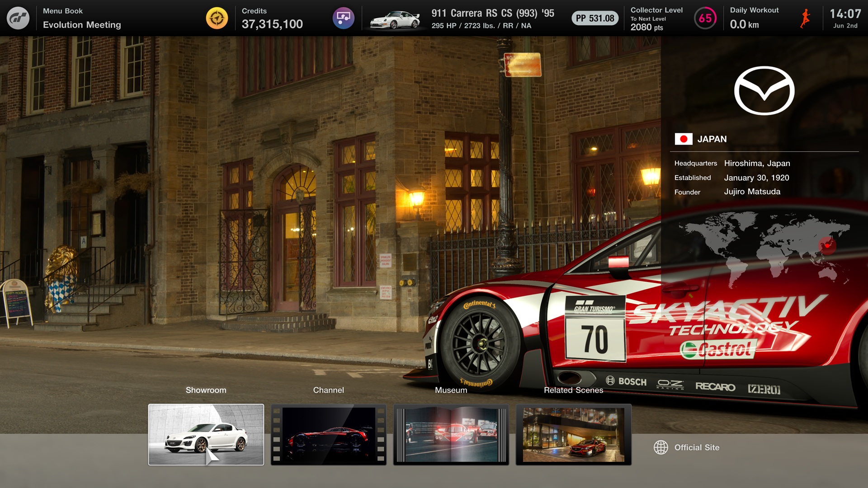Open the Showroom thumbnail
Viewport: 868px width, 488px height.
206,434
